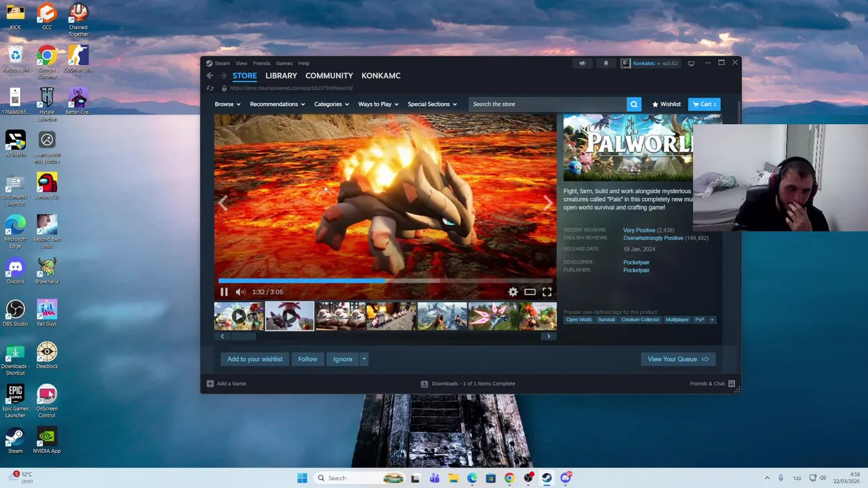Image resolution: width=868 pixels, height=488 pixels.
Task: Show previous media with left arrow on video
Action: (x=222, y=203)
